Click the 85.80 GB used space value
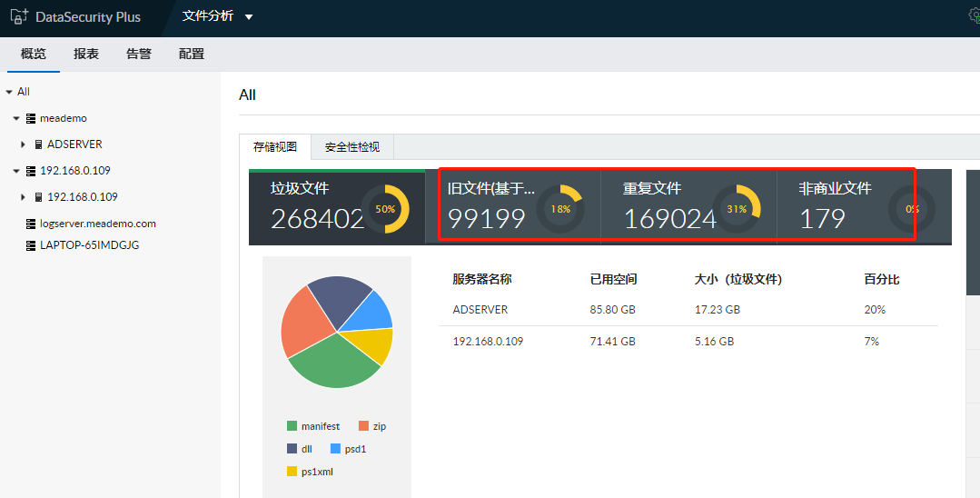The height and width of the screenshot is (498, 980). point(612,310)
